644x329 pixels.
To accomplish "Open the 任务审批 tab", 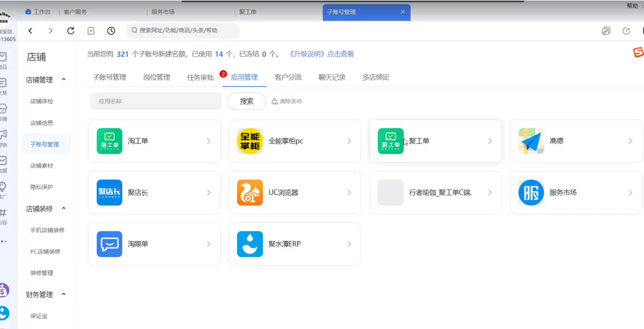I will (201, 77).
